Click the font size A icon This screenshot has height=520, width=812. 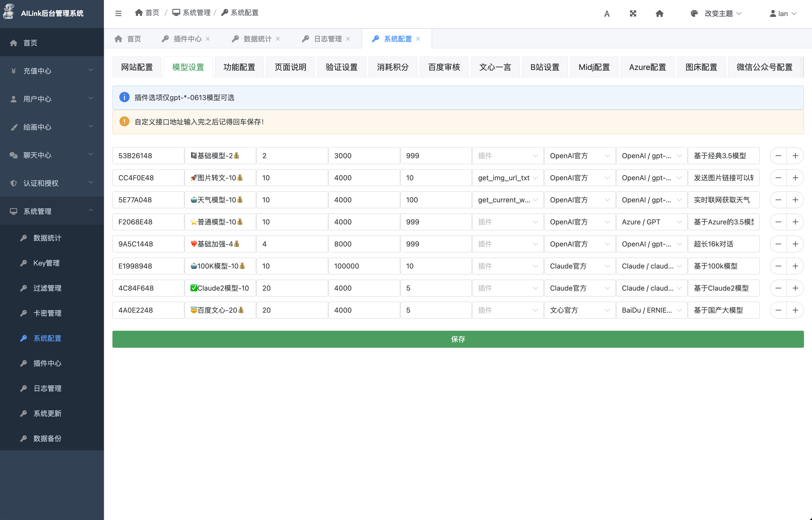tap(607, 14)
